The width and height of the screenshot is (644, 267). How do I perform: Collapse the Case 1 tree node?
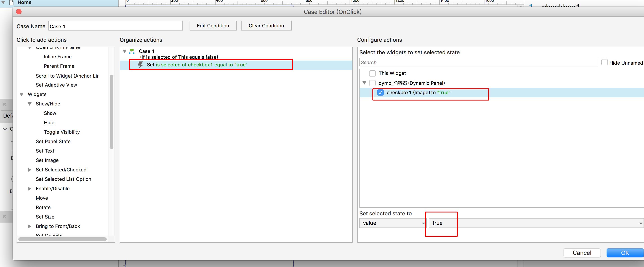[125, 51]
